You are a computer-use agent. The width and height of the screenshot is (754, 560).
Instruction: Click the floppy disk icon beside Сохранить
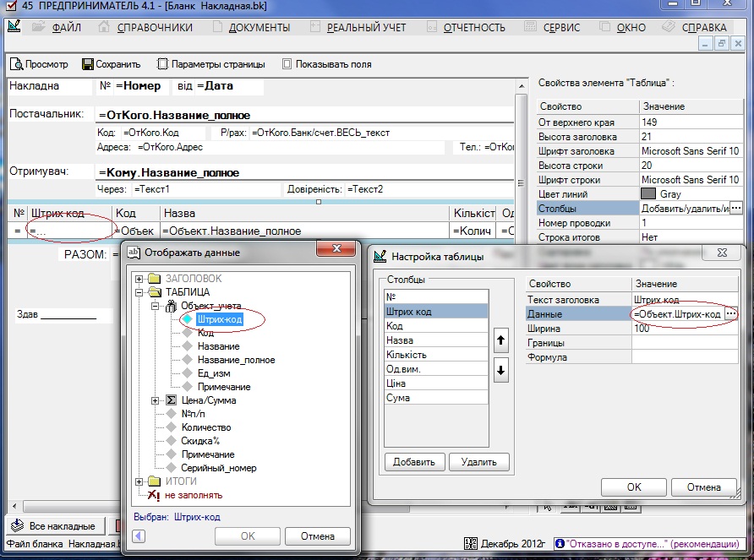point(88,64)
